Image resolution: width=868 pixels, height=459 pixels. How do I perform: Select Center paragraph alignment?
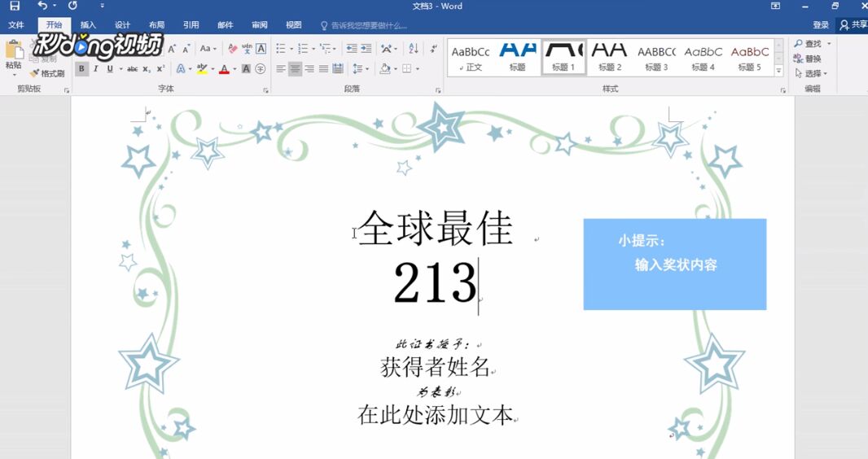click(x=295, y=68)
